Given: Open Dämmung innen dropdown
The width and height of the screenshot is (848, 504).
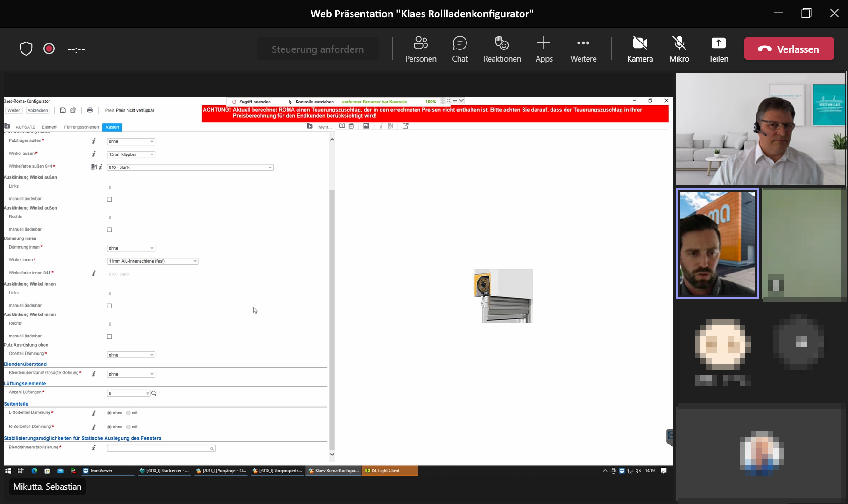Looking at the screenshot, I should pyautogui.click(x=131, y=248).
